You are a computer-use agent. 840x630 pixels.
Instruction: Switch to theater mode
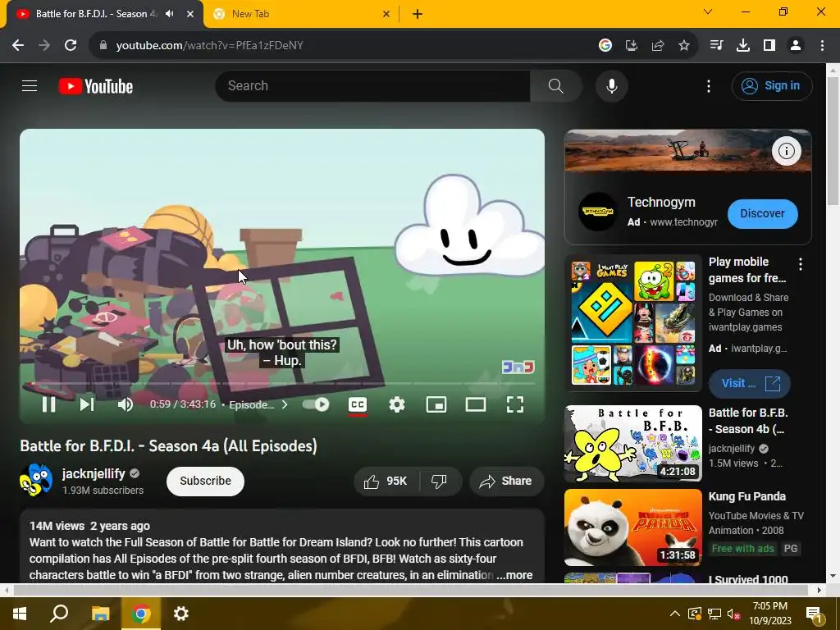[476, 404]
